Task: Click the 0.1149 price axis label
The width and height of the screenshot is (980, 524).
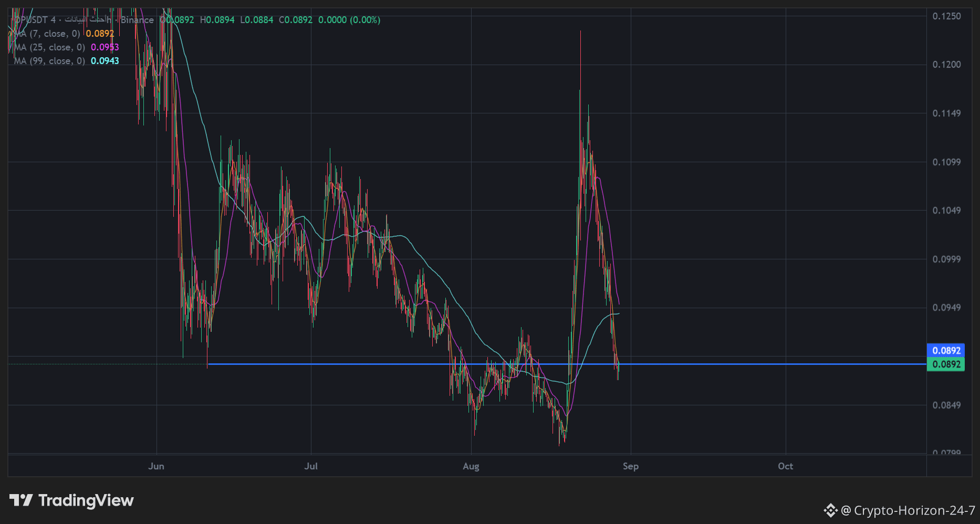Action: [x=947, y=113]
